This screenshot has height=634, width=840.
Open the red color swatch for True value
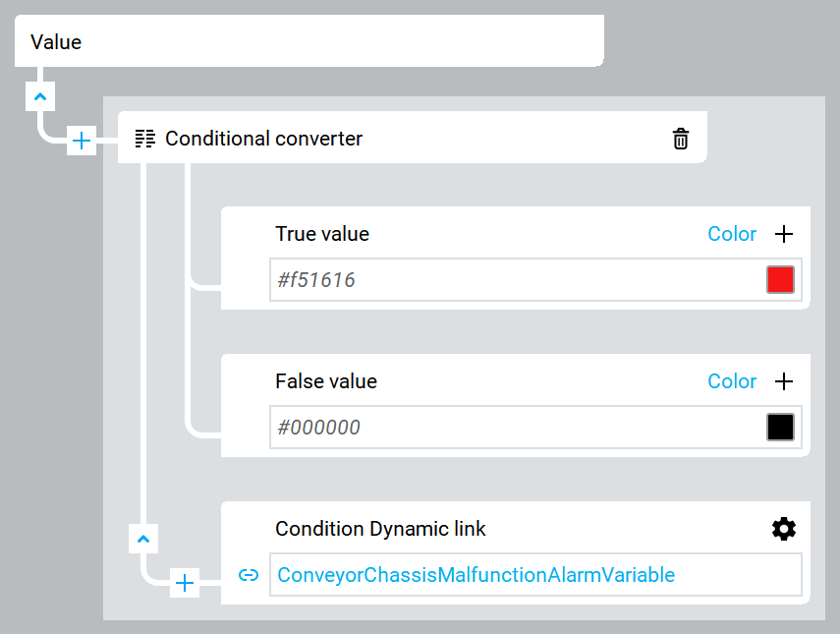(780, 280)
